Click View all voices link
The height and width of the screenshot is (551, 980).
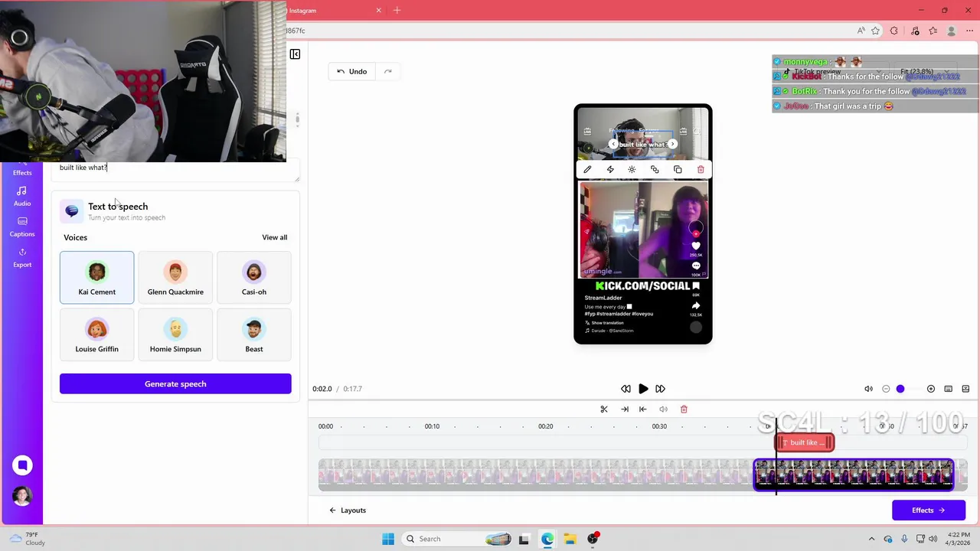(x=275, y=237)
